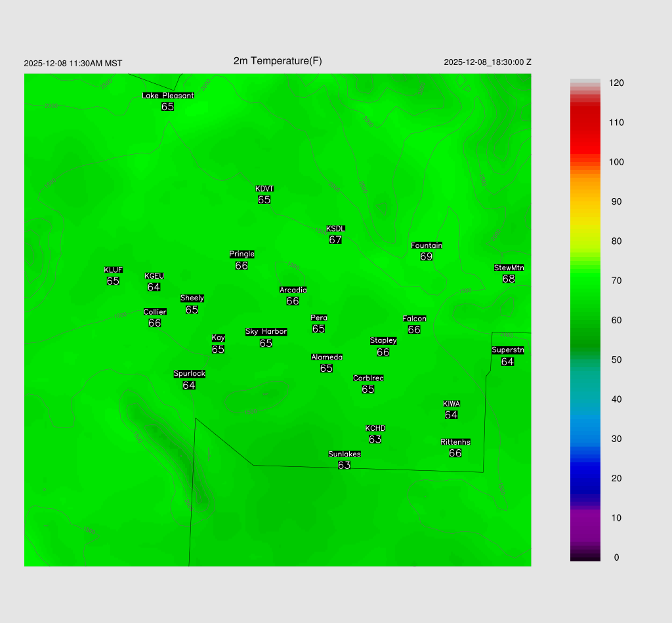Select the Superstn station label

click(508, 350)
